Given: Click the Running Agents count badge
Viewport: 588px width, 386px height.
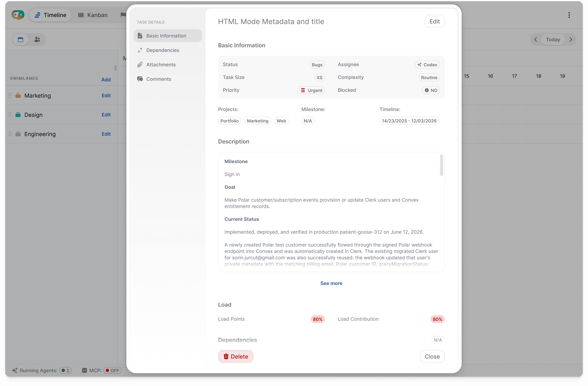Looking at the screenshot, I should (65, 370).
